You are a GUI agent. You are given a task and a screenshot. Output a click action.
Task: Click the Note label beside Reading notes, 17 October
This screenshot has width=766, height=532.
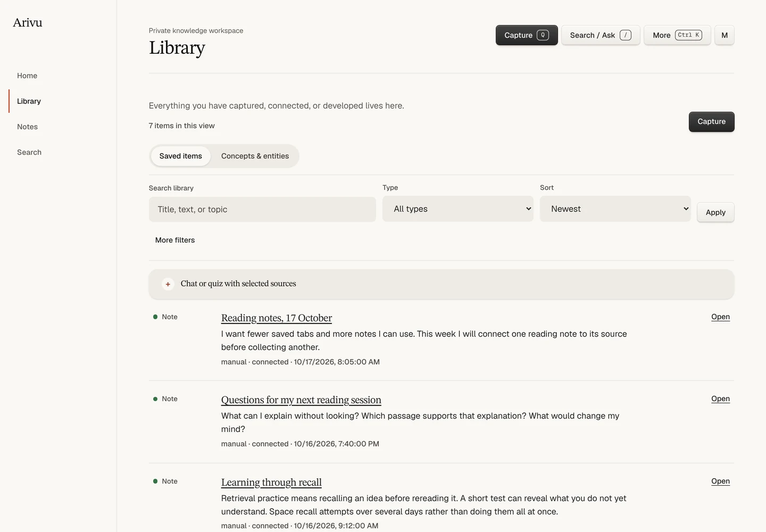coord(170,317)
